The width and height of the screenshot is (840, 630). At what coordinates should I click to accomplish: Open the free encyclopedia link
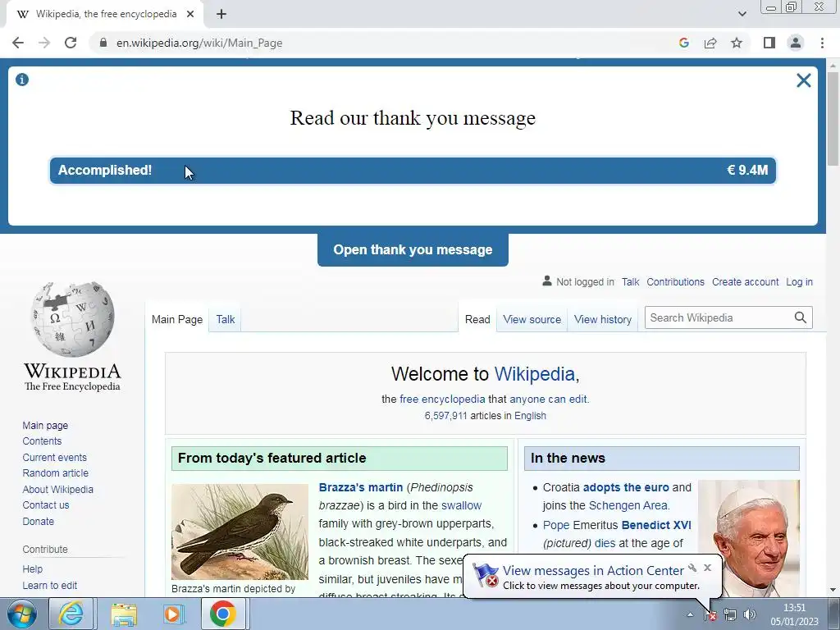pyautogui.click(x=442, y=399)
